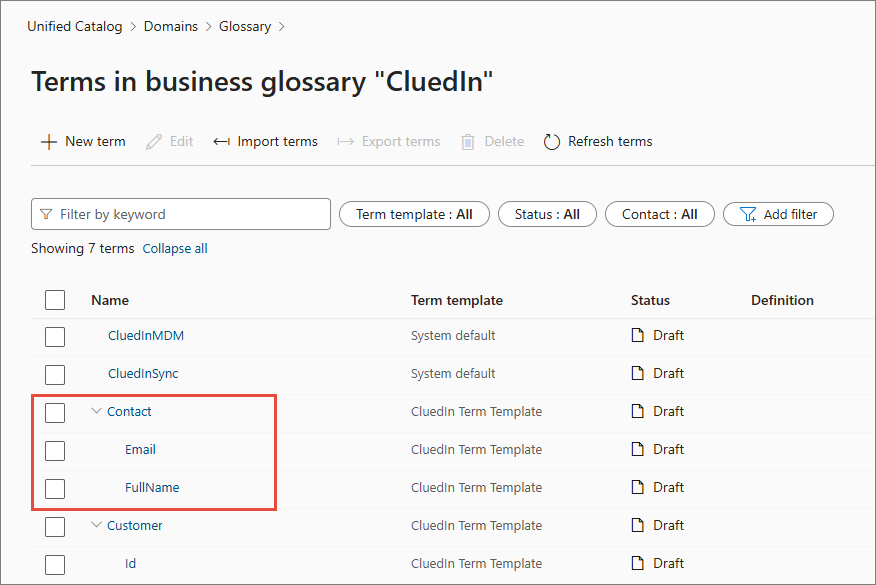Click the Refresh terms circular arrow icon
876x585 pixels.
551,142
